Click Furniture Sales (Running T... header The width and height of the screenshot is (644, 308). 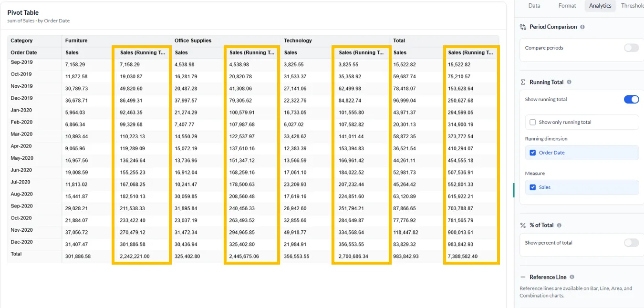142,52
